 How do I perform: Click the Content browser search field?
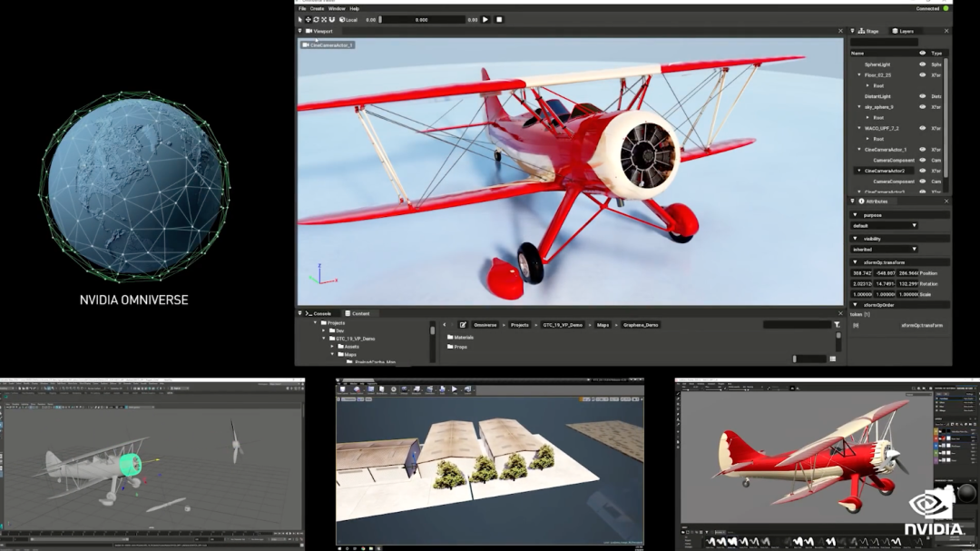pos(797,325)
